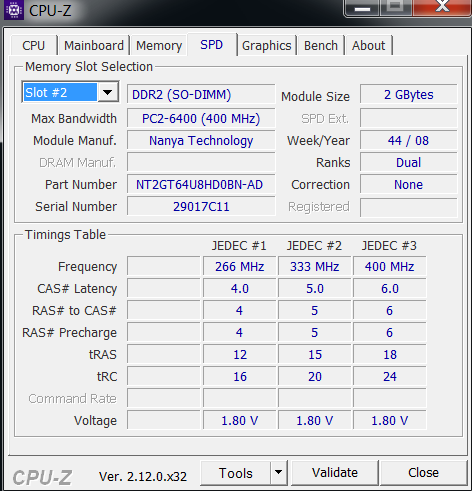Click the JEDEC #3 column header
The height and width of the screenshot is (491, 472).
point(389,246)
